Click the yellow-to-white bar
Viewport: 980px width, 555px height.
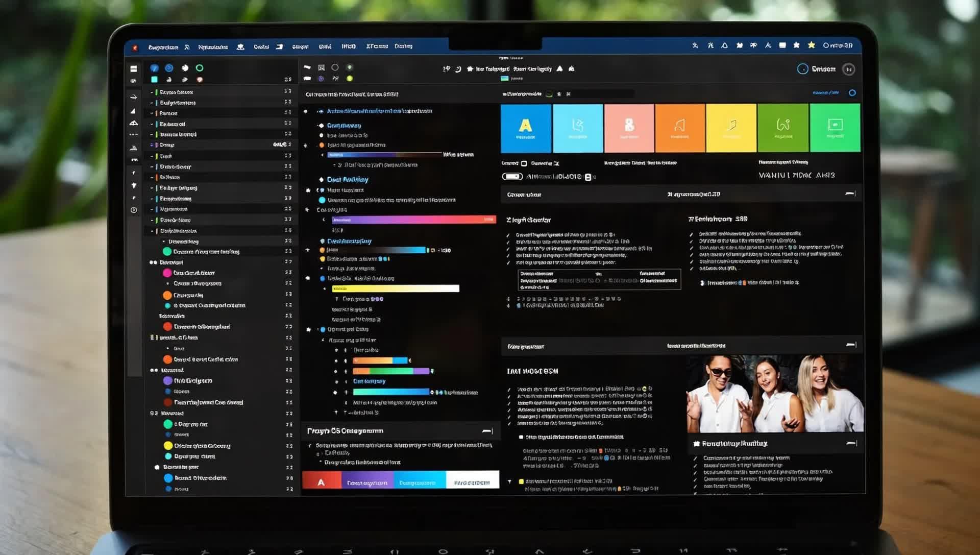click(396, 288)
